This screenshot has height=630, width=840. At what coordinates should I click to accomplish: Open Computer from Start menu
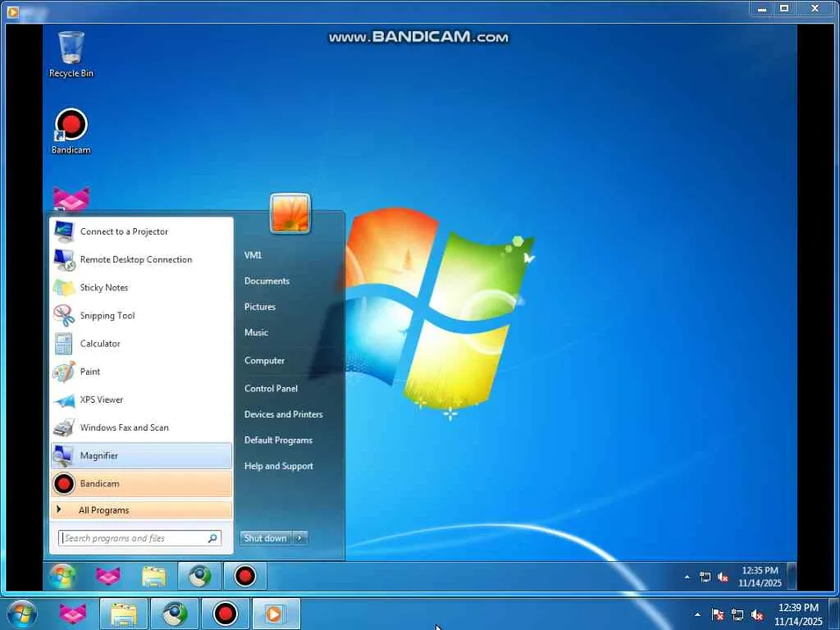[x=264, y=361]
